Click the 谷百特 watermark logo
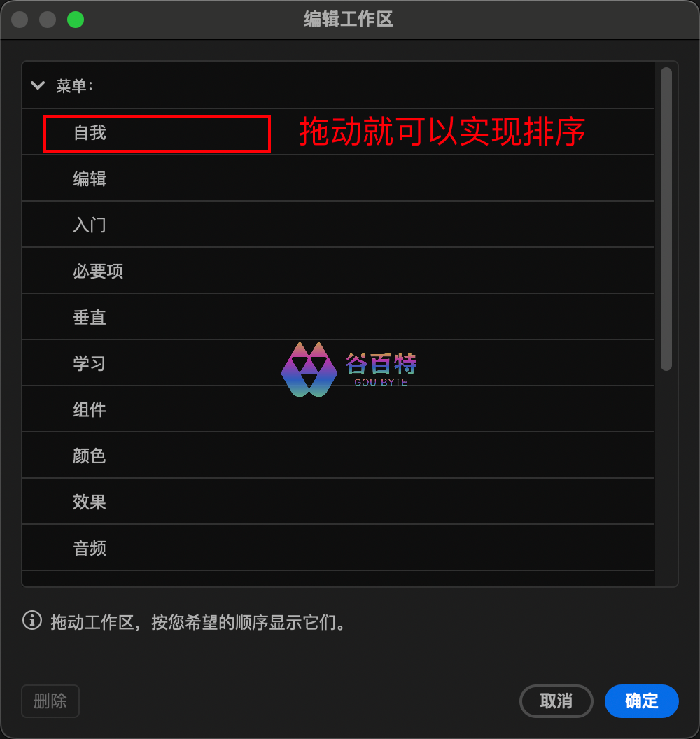The width and height of the screenshot is (700, 739). pos(349,369)
